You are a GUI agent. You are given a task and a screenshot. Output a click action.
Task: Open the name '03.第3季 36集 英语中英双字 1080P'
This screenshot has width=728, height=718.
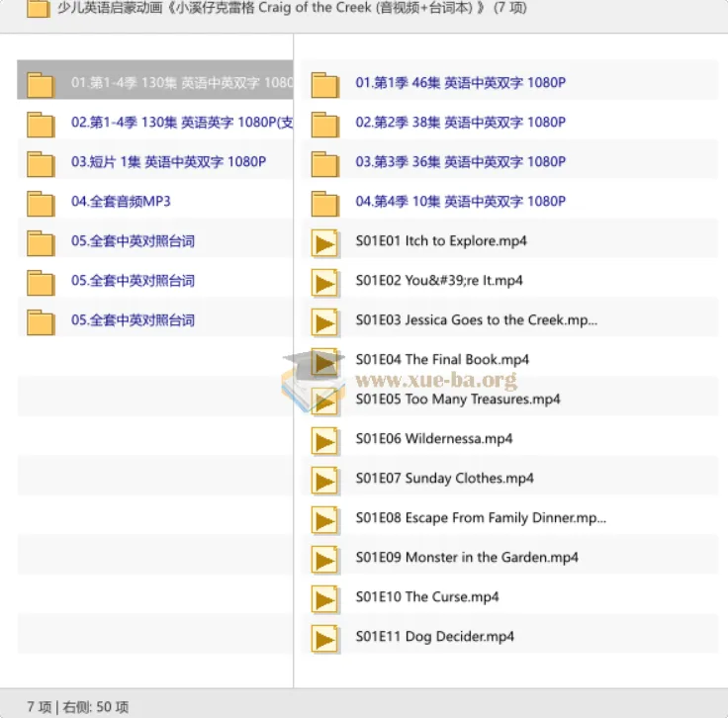461,161
